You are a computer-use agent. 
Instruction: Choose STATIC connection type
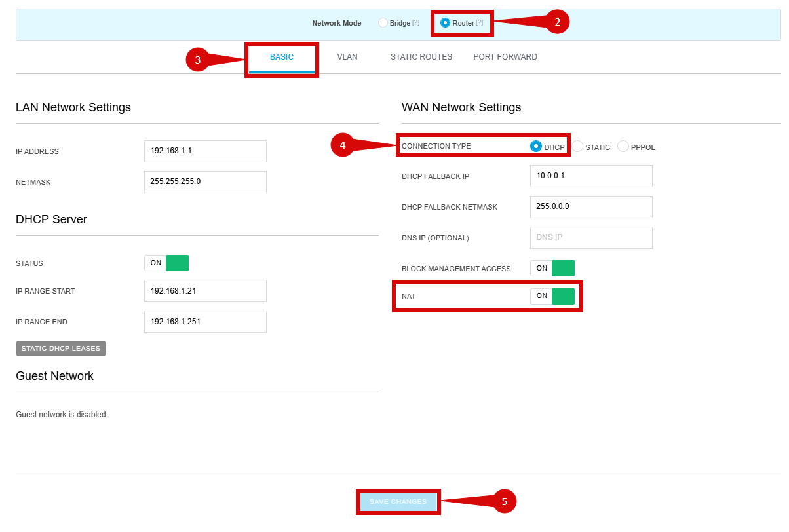pyautogui.click(x=577, y=146)
